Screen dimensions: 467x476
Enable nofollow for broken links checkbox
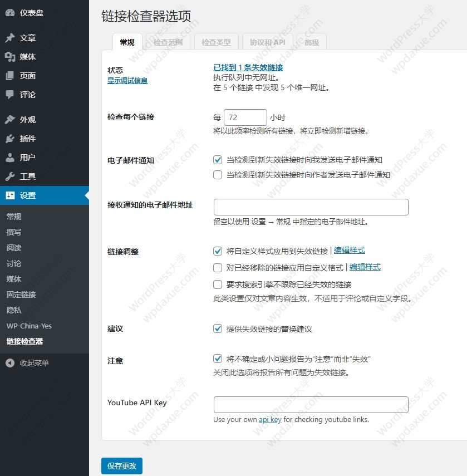tap(218, 284)
